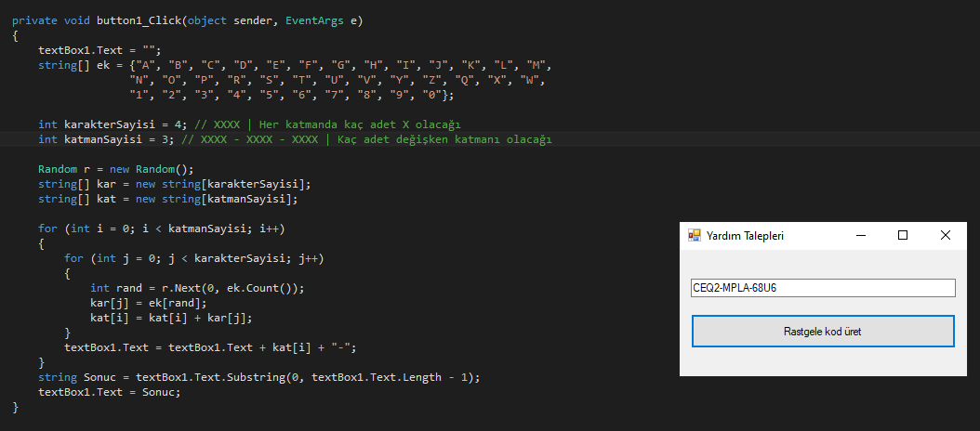Screen dimensions: 980x431
Task: Click the method name "button1_Click" in code
Action: click(x=139, y=20)
